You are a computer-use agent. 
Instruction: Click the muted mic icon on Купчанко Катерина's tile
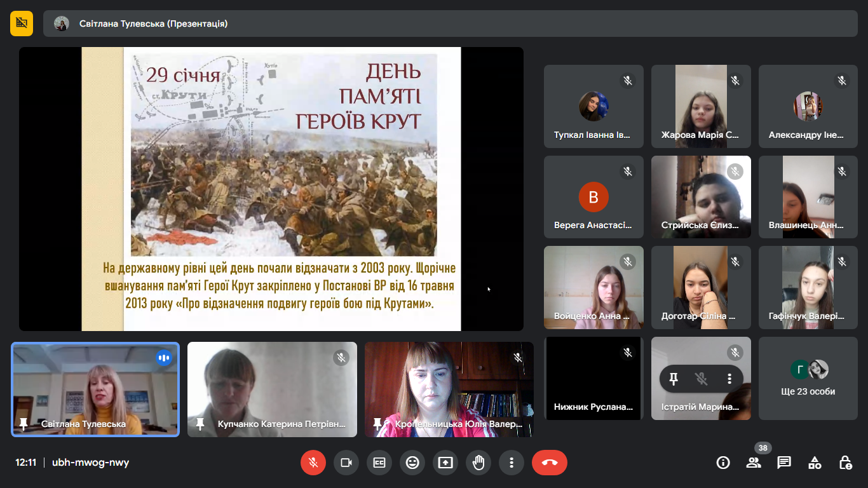point(341,358)
